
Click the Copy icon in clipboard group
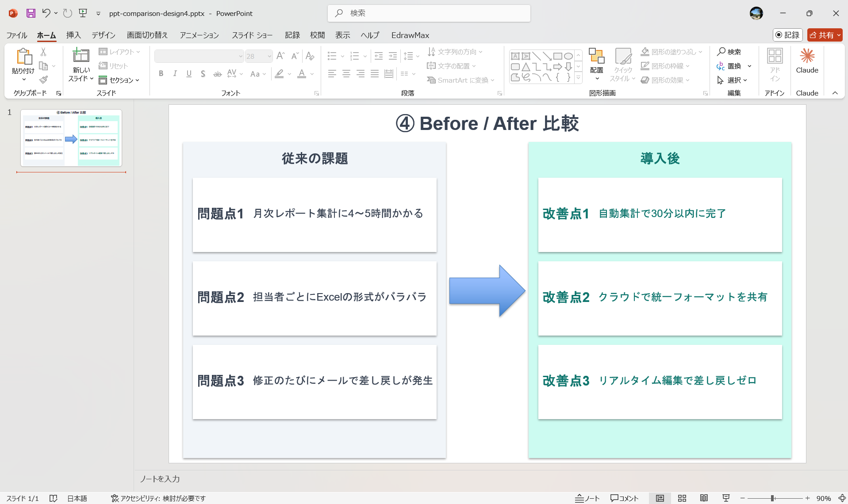click(x=43, y=66)
